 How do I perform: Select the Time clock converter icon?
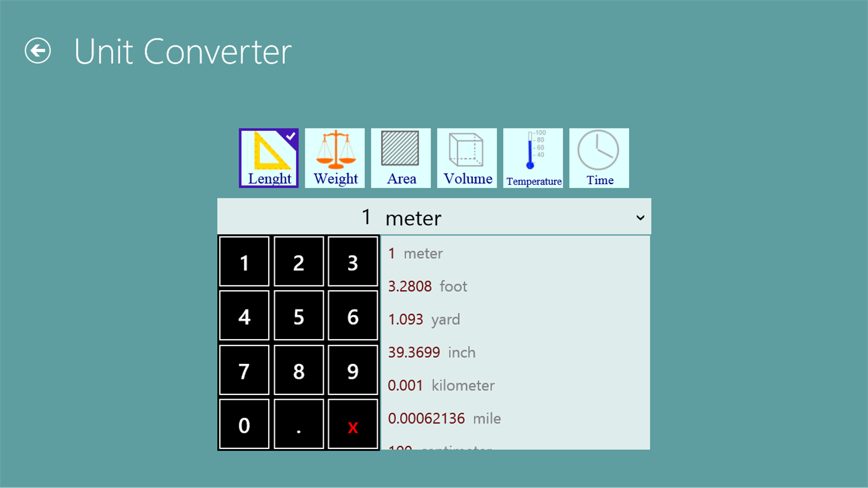[x=598, y=157]
